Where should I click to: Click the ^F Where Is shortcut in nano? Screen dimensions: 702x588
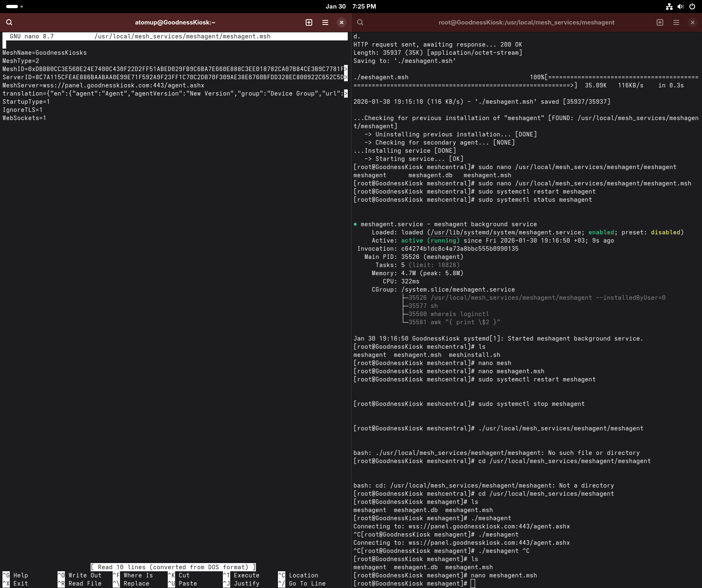(x=133, y=575)
